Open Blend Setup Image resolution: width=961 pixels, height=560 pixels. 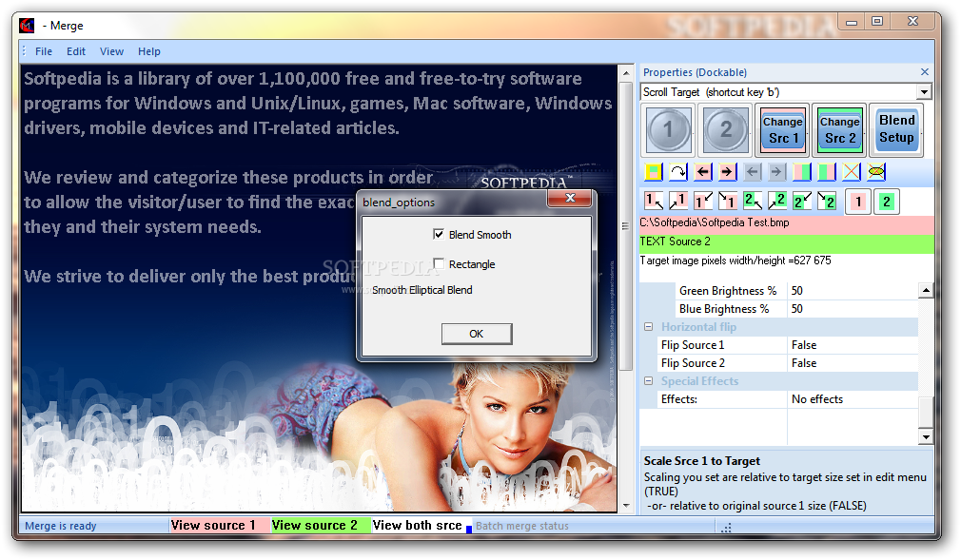(x=896, y=129)
